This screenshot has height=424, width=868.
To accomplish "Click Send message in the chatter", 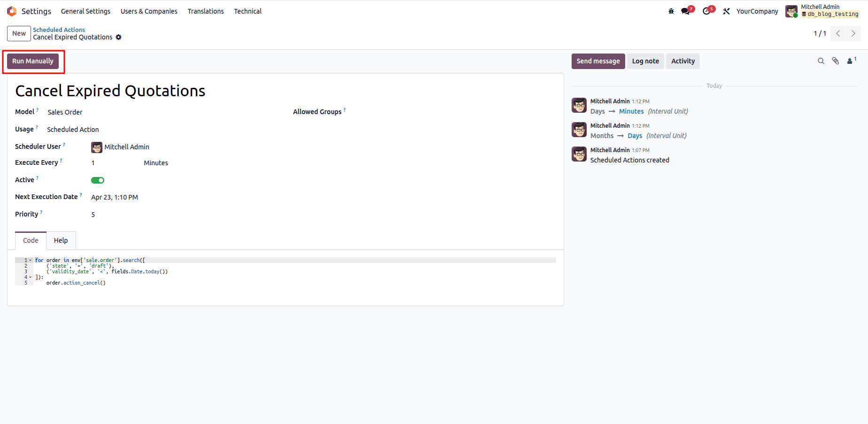I will (598, 61).
